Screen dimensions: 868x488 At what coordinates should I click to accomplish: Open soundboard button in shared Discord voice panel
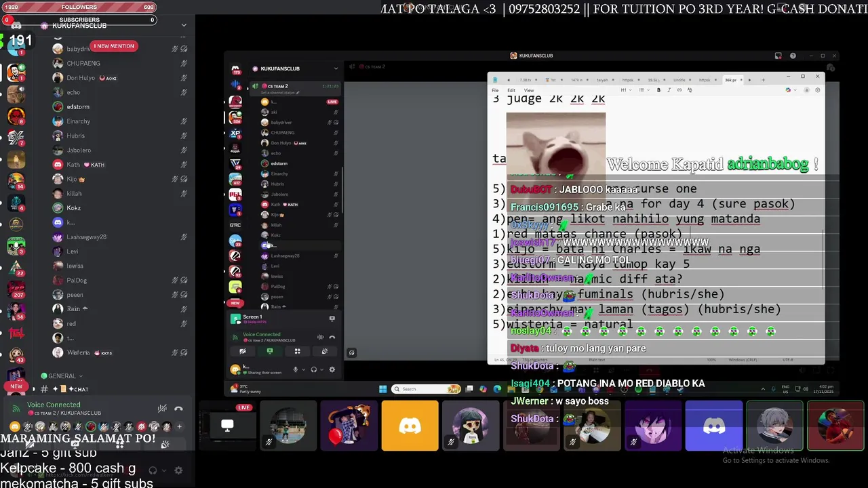325,351
